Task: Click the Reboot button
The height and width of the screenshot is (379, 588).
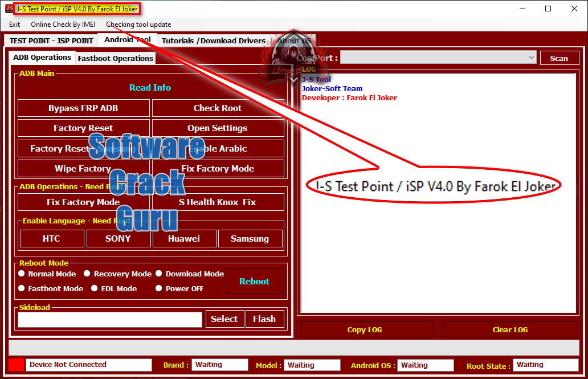Action: pos(255,281)
